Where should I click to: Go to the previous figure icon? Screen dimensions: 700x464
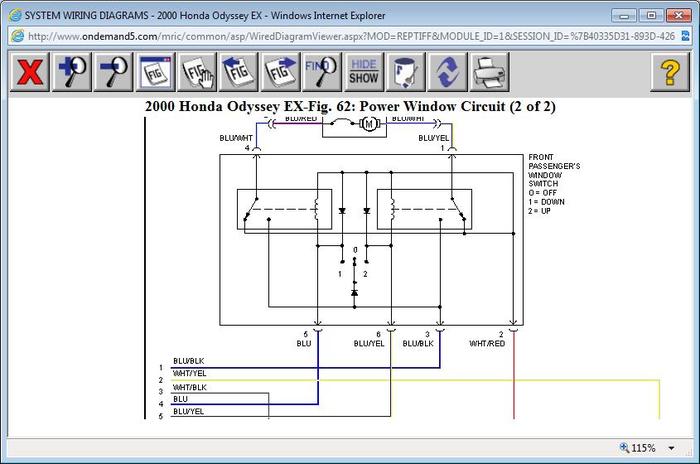tap(239, 71)
